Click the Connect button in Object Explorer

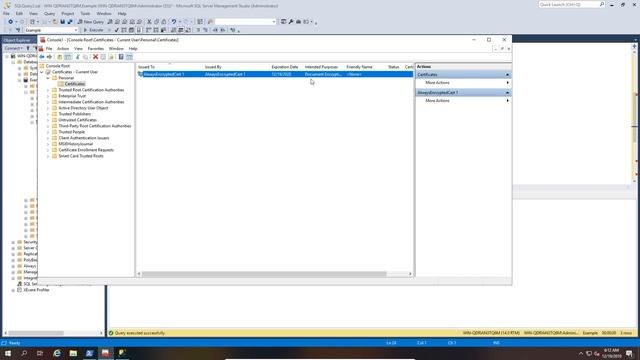pos(13,48)
